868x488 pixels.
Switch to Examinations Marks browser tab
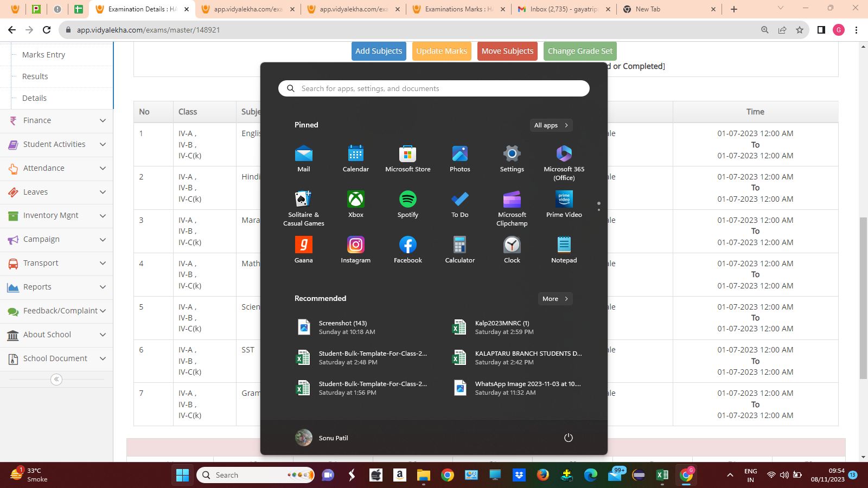click(x=458, y=9)
